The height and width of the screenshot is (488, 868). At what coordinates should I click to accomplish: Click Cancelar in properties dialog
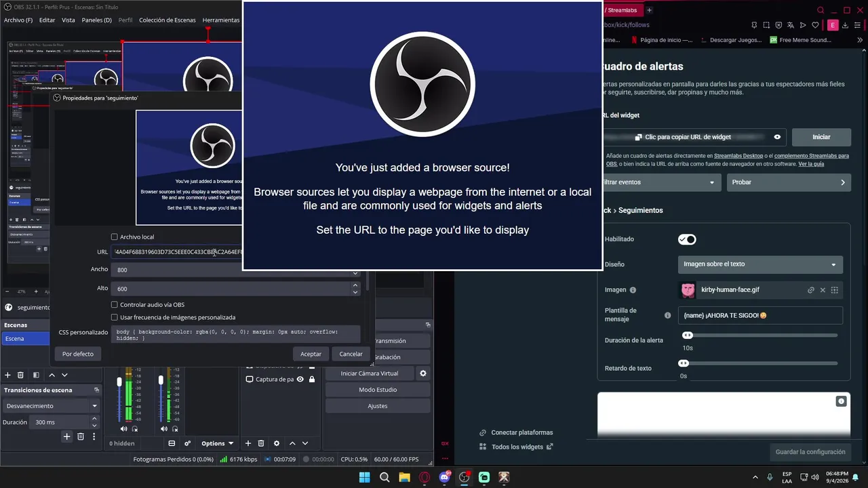(x=351, y=354)
